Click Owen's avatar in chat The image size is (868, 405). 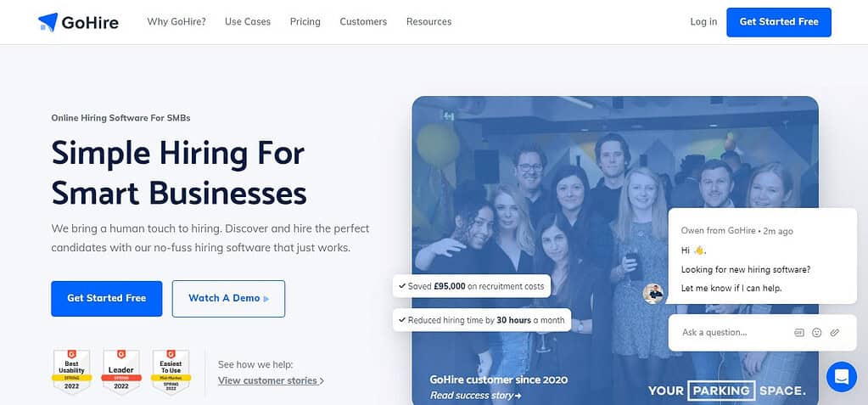(x=653, y=294)
